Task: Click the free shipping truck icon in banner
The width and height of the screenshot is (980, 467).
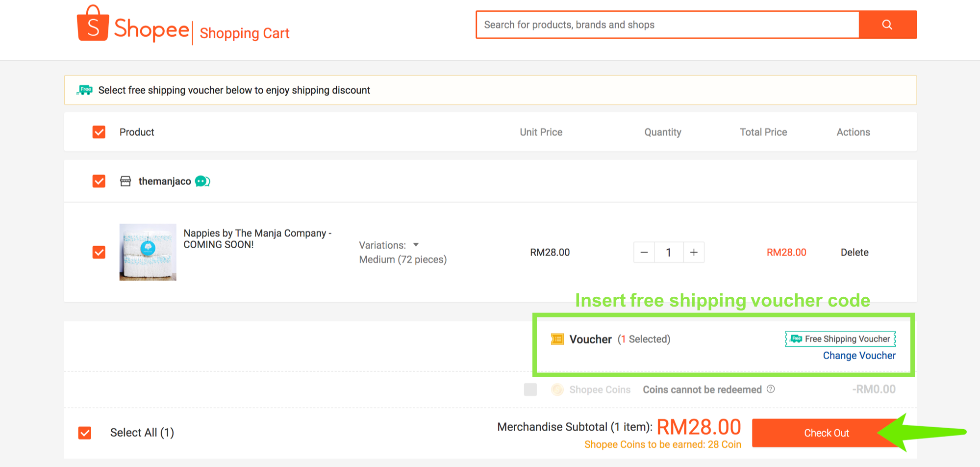Action: tap(85, 90)
